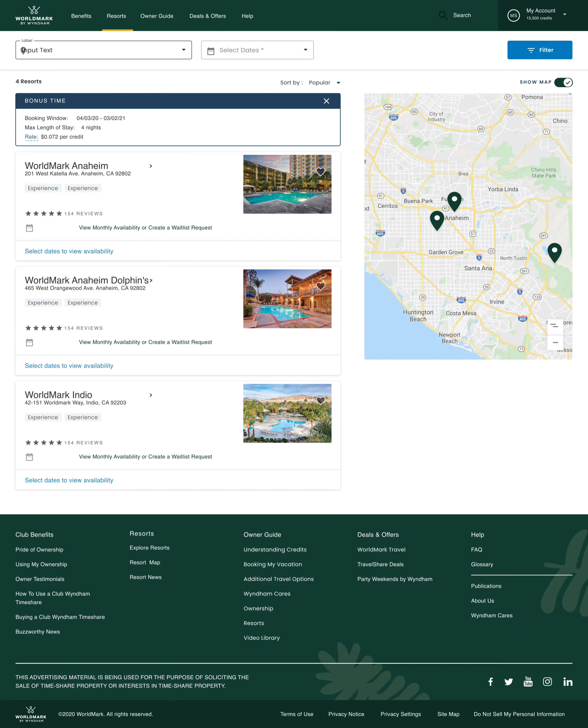Open the YouTube footer icon

[x=528, y=682]
